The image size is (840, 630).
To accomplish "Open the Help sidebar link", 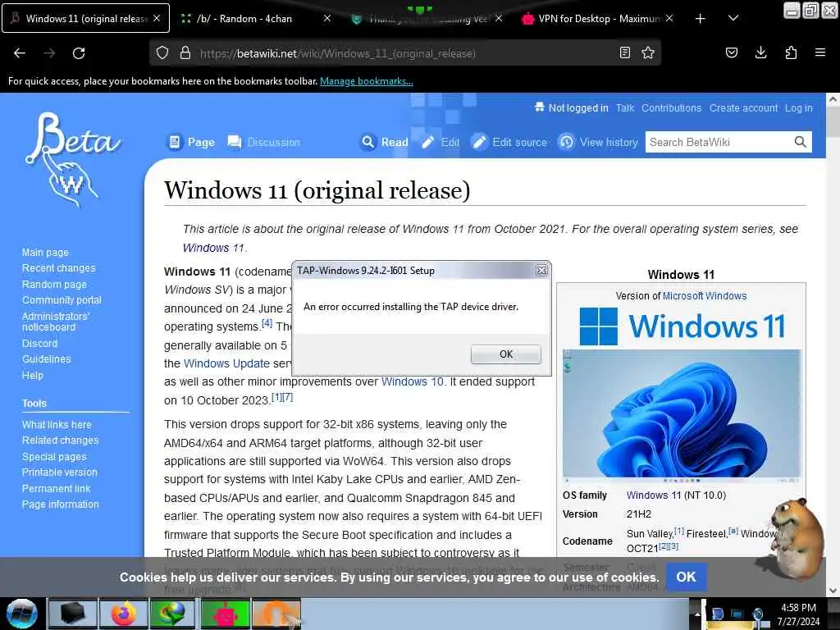I will 33,376.
